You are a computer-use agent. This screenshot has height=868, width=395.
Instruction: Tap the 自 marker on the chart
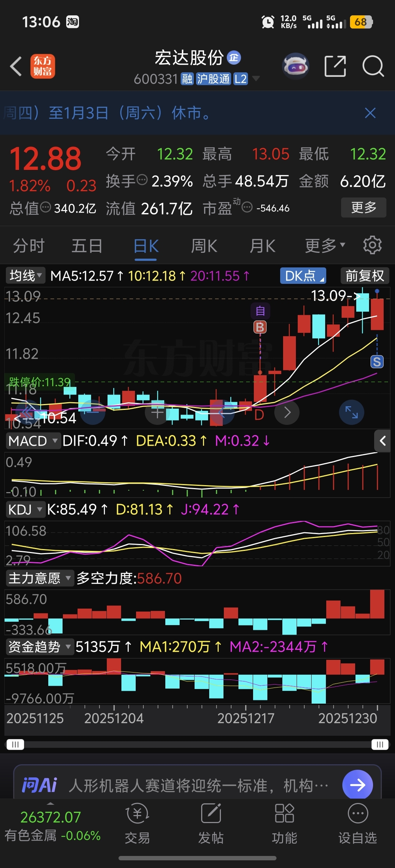pyautogui.click(x=260, y=311)
